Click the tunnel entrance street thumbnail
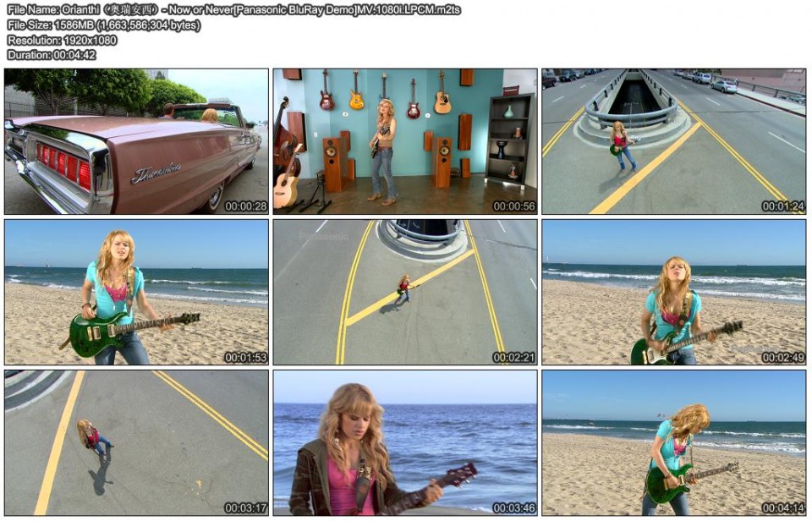The image size is (812, 521). click(677, 140)
